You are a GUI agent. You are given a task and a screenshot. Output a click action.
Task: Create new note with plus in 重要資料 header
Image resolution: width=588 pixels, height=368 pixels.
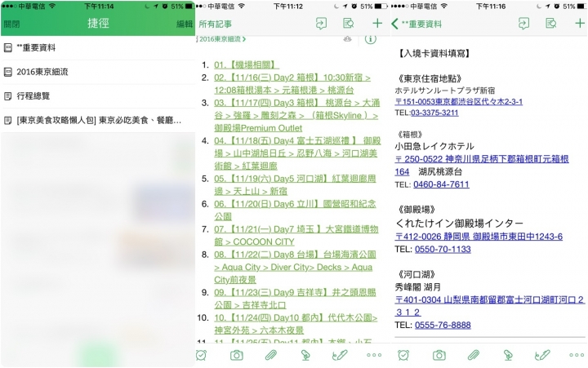(x=580, y=24)
